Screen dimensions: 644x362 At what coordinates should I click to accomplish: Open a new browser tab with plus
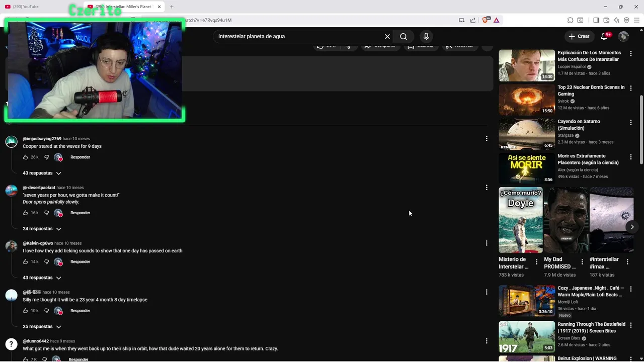click(x=172, y=7)
